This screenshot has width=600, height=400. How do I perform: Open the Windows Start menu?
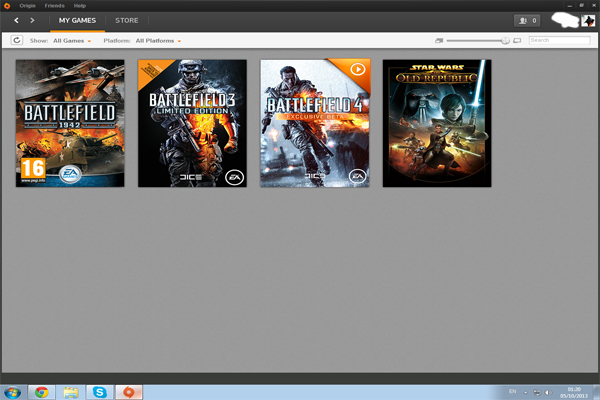(12, 393)
